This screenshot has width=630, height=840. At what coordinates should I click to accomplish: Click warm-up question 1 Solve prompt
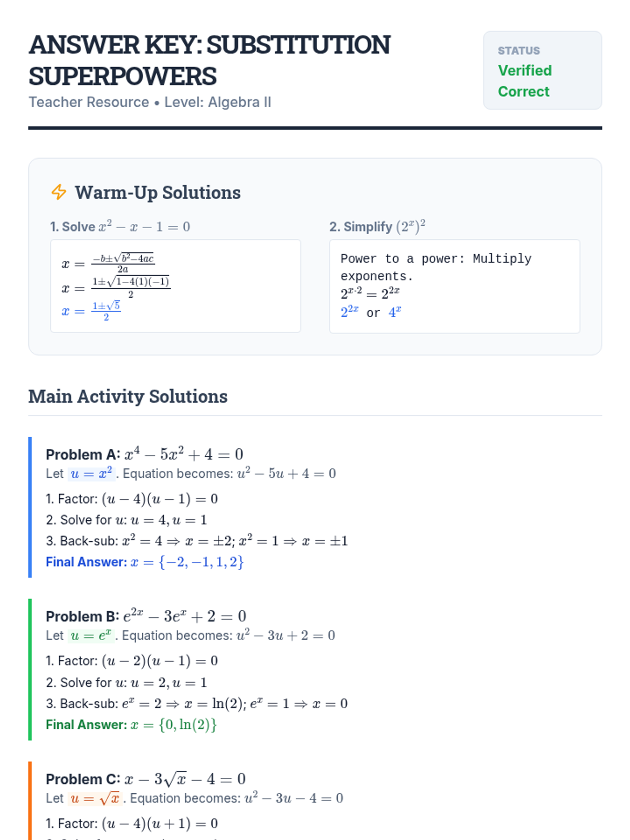[120, 226]
